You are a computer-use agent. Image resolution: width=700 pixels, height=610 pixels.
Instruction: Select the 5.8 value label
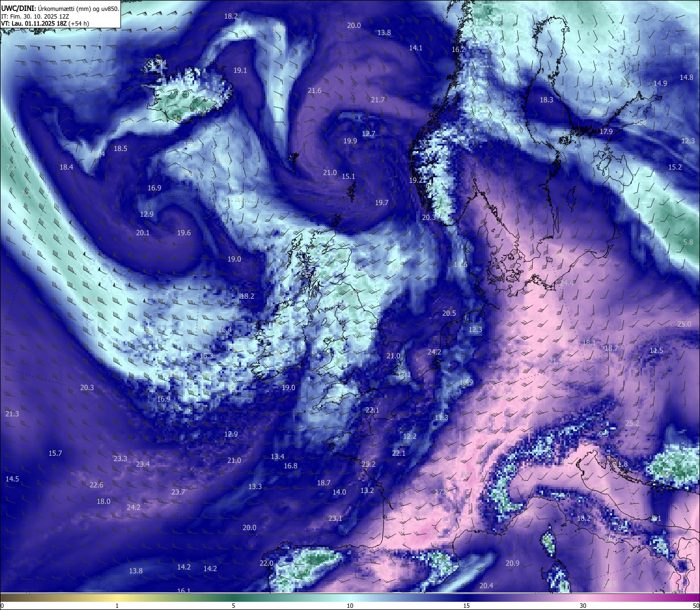[x=688, y=242]
